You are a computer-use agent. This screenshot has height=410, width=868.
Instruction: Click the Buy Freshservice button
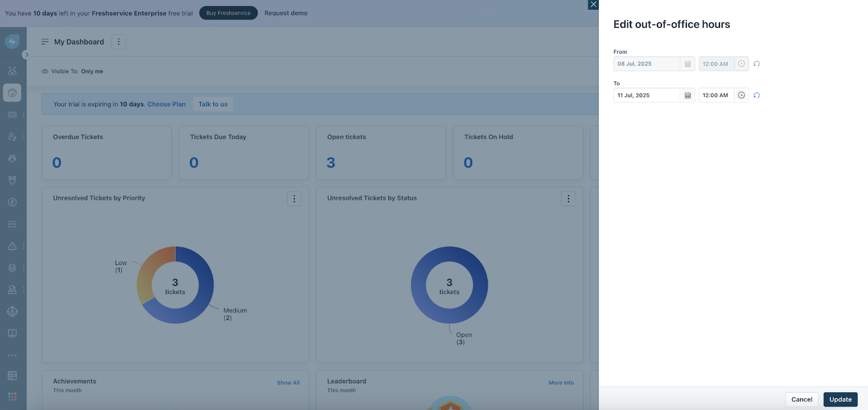pos(228,13)
